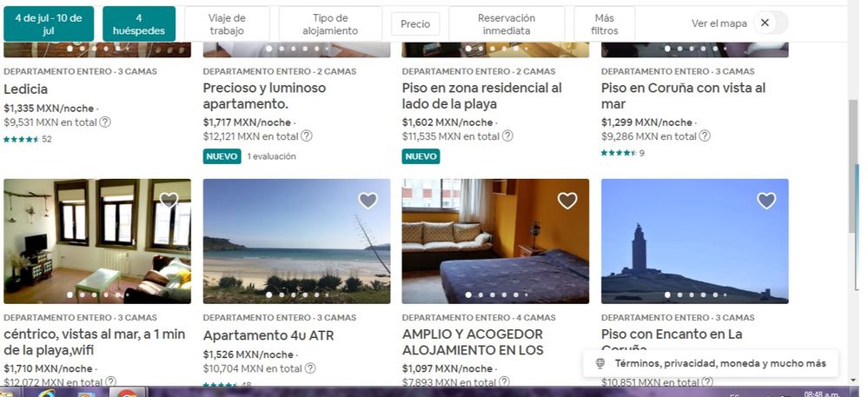Image resolution: width=868 pixels, height=397 pixels.
Task: Open the 4 huéspedes guests filter
Action: (139, 23)
